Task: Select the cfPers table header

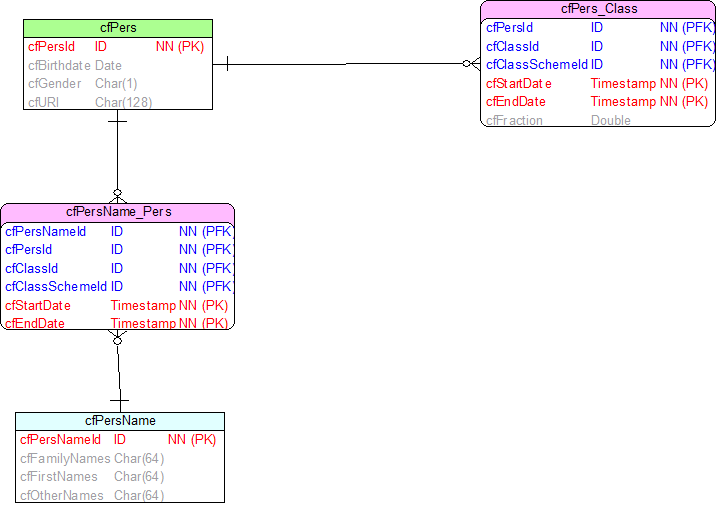Action: (x=118, y=28)
